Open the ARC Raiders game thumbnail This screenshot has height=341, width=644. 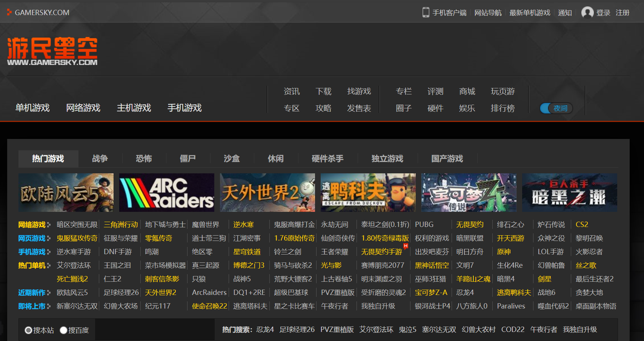click(166, 193)
